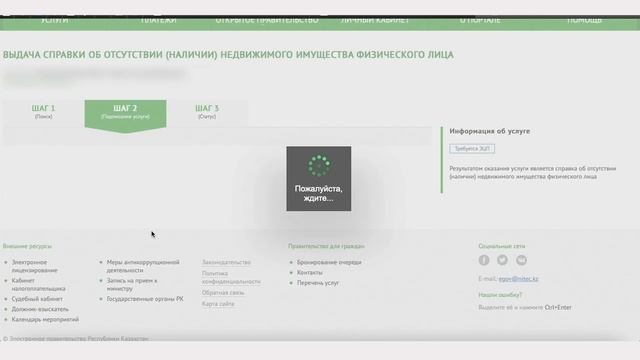The image size is (640, 360).
Task: Open the ПЛАТЕЖИ menu
Action: 158,20
